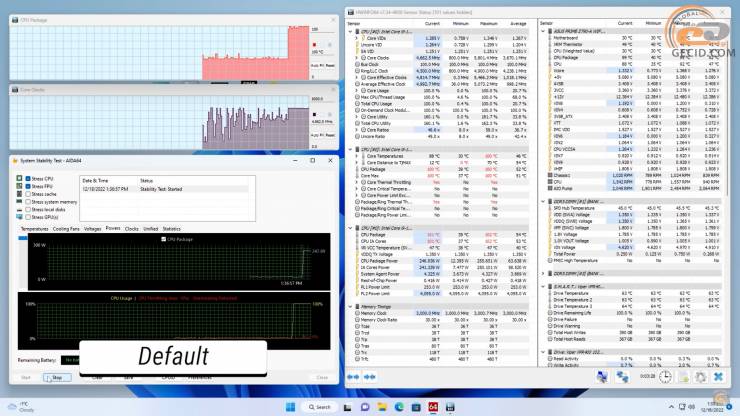Click HWiNFO taskbar icon
Image resolution: width=740 pixels, height=416 pixels.
[450, 407]
